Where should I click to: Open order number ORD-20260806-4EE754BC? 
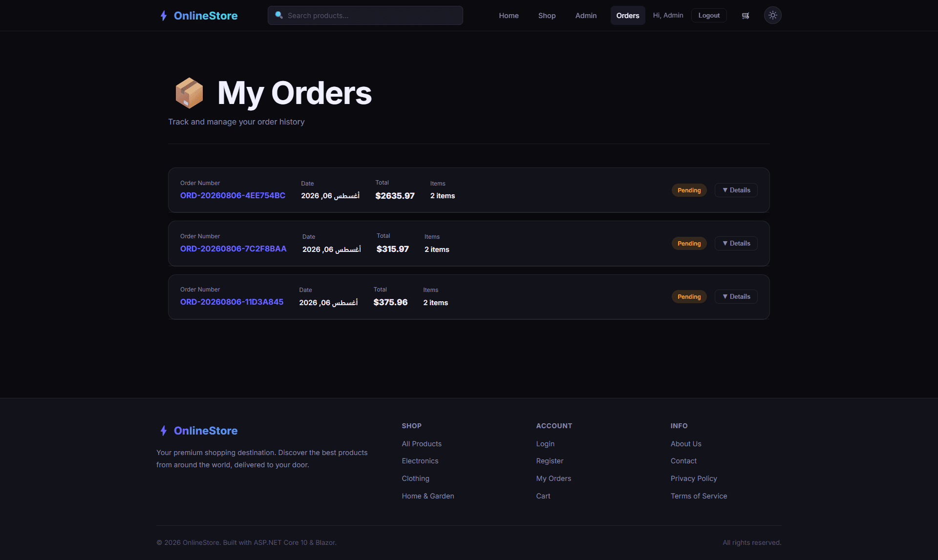tap(233, 195)
